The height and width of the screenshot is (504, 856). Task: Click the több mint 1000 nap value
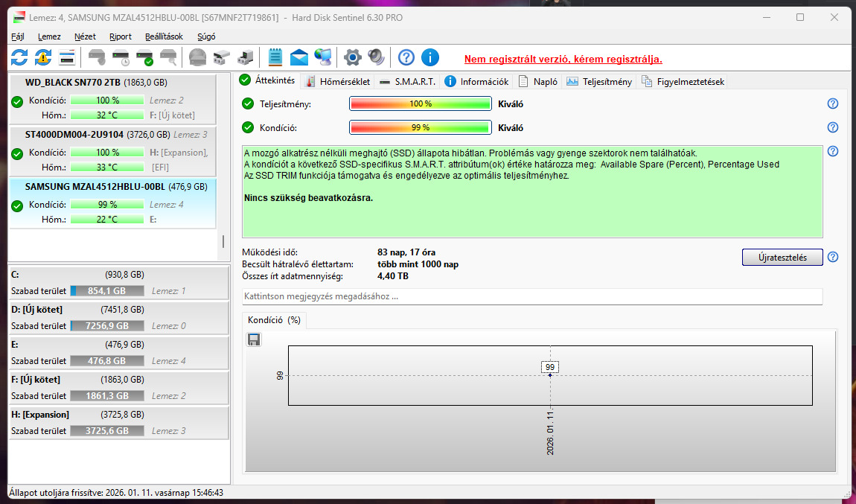click(x=418, y=264)
